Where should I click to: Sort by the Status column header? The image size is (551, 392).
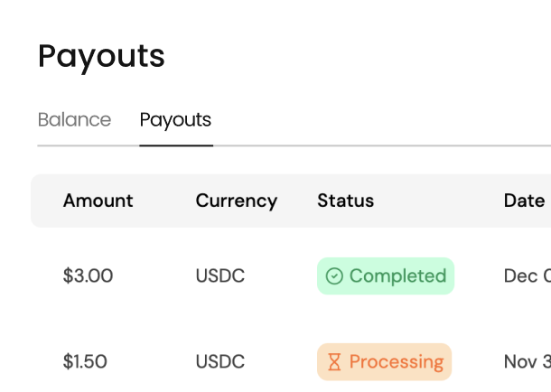(345, 201)
